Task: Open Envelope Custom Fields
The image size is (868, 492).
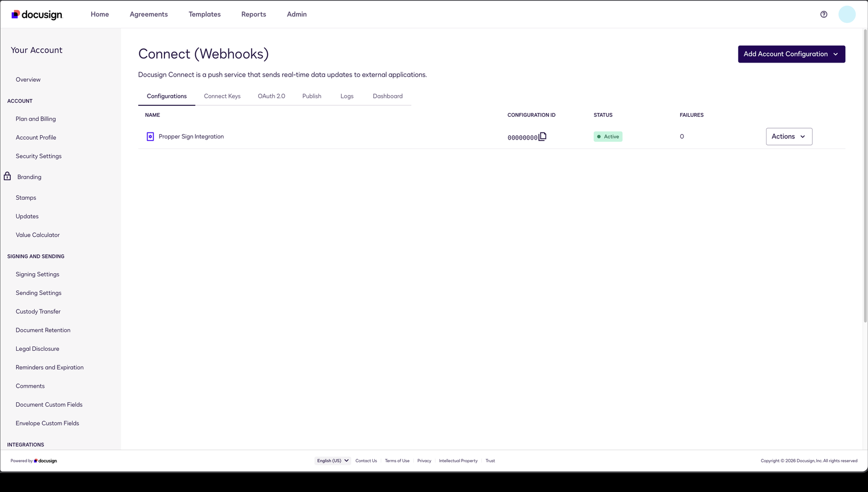Action: [x=47, y=424]
